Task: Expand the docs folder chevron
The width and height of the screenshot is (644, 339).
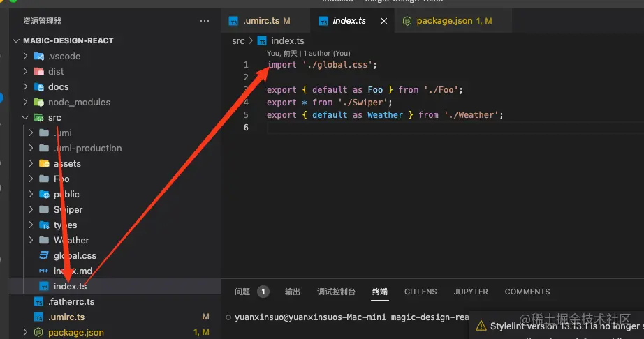Action: point(25,86)
